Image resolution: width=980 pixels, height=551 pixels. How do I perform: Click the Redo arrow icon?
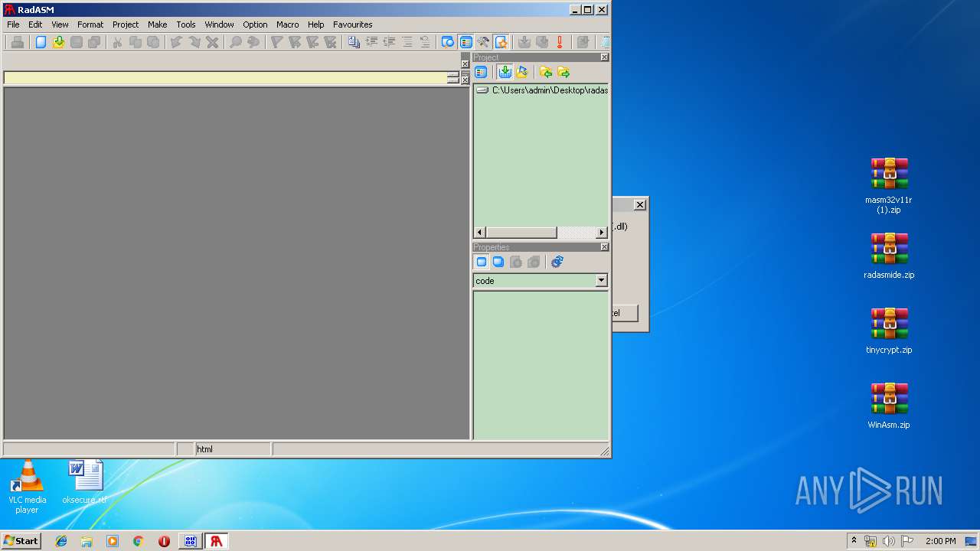click(194, 42)
